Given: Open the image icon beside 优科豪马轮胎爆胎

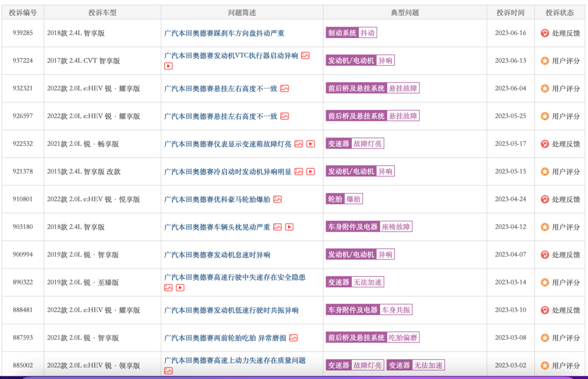Looking at the screenshot, I should click(278, 199).
